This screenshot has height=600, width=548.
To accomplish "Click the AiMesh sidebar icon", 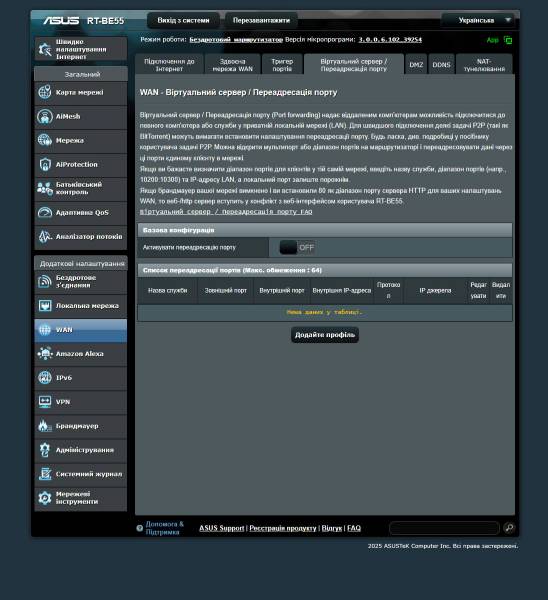I will 45,116.
